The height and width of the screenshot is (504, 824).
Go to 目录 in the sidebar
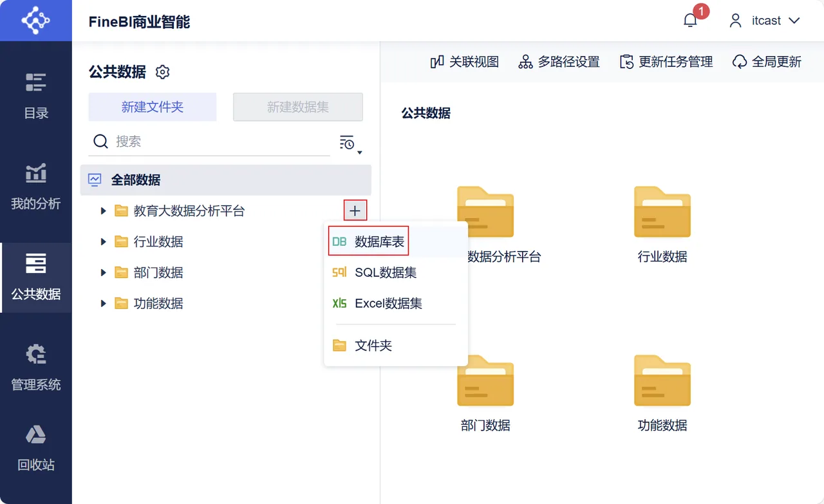(x=36, y=97)
